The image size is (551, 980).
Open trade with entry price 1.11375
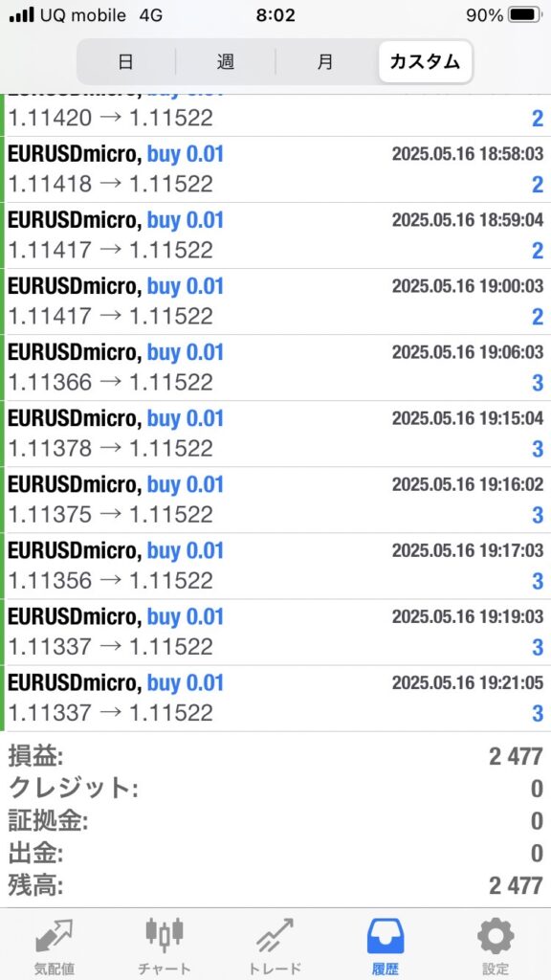(x=275, y=501)
